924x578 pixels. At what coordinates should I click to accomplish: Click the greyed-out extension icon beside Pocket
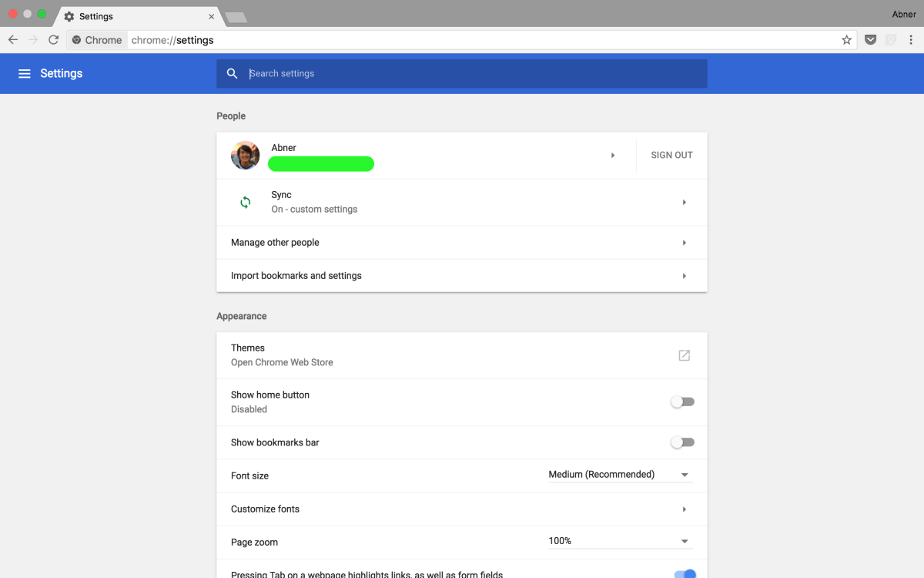pyautogui.click(x=891, y=40)
